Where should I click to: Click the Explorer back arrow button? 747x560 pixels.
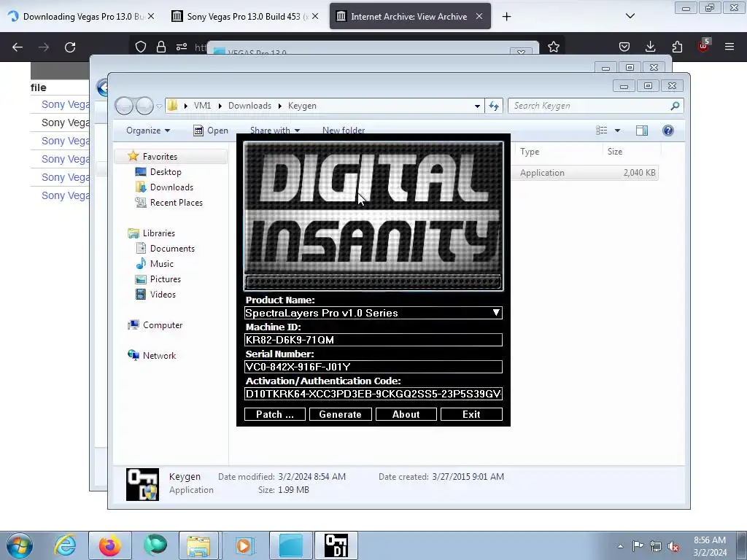pos(124,106)
